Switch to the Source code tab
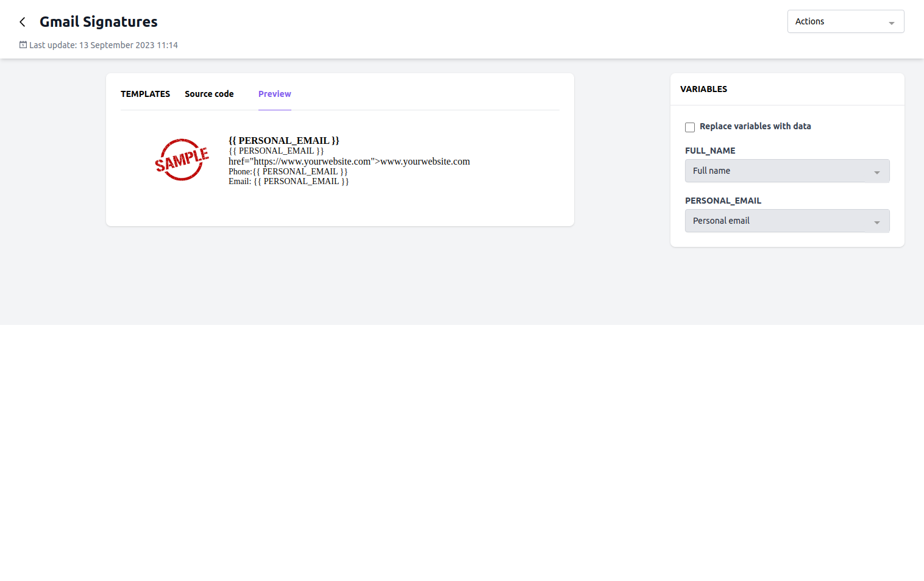Viewport: 924px width, 581px height. click(209, 94)
